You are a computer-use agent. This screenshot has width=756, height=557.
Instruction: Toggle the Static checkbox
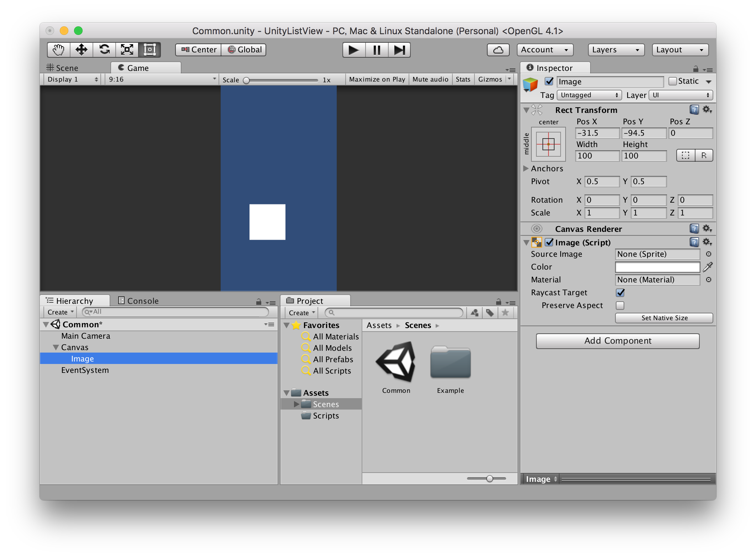coord(672,81)
